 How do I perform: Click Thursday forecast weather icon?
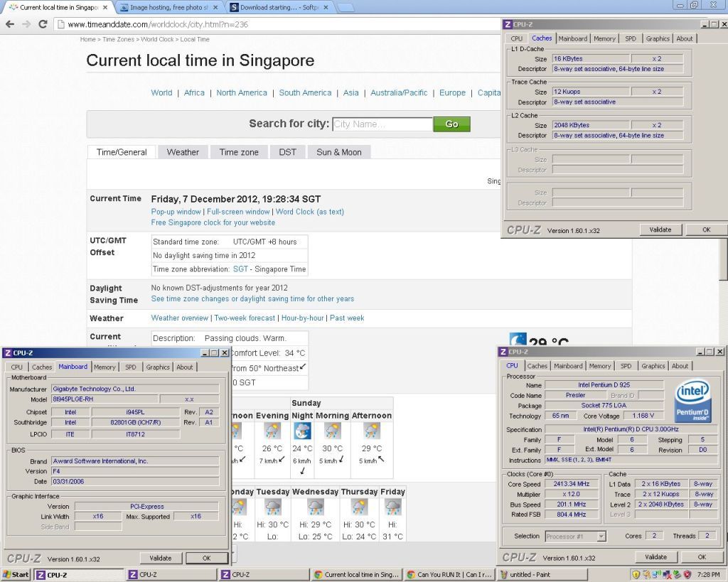[359, 507]
